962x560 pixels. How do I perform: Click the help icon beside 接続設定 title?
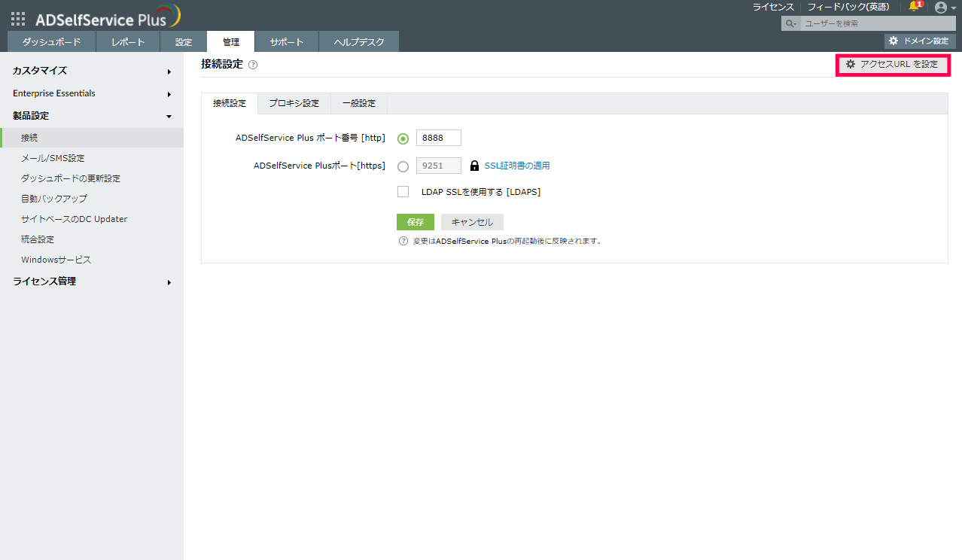coord(253,65)
